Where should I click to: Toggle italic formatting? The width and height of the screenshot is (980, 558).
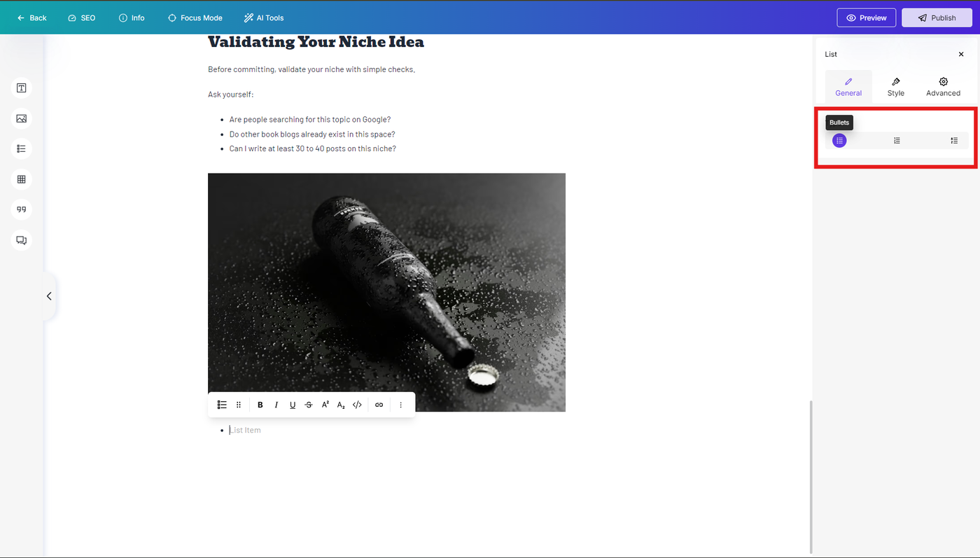click(x=276, y=405)
